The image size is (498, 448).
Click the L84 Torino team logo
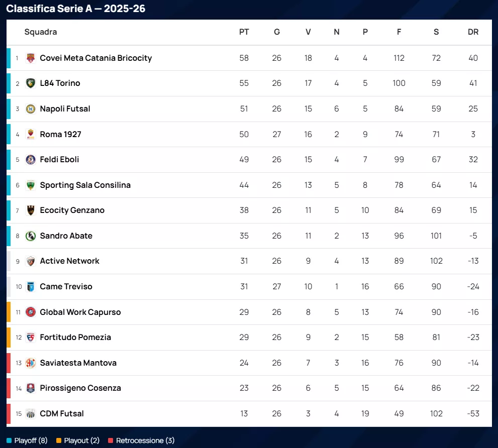tap(31, 83)
